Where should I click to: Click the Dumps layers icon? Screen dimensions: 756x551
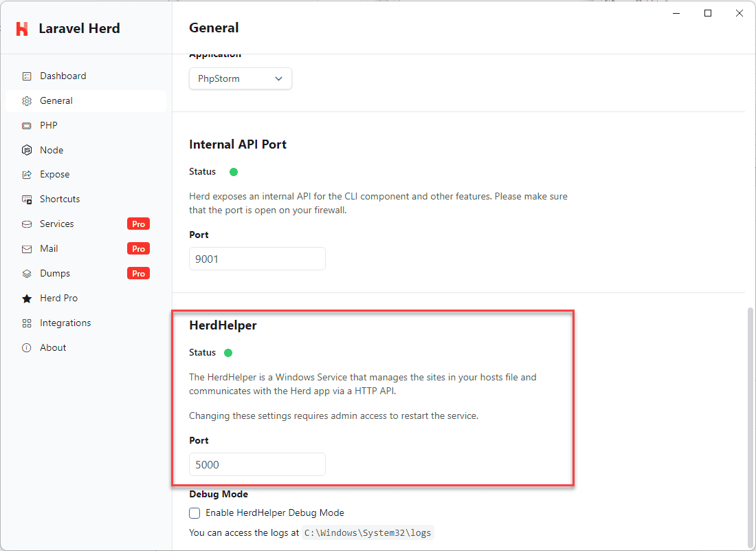point(27,274)
